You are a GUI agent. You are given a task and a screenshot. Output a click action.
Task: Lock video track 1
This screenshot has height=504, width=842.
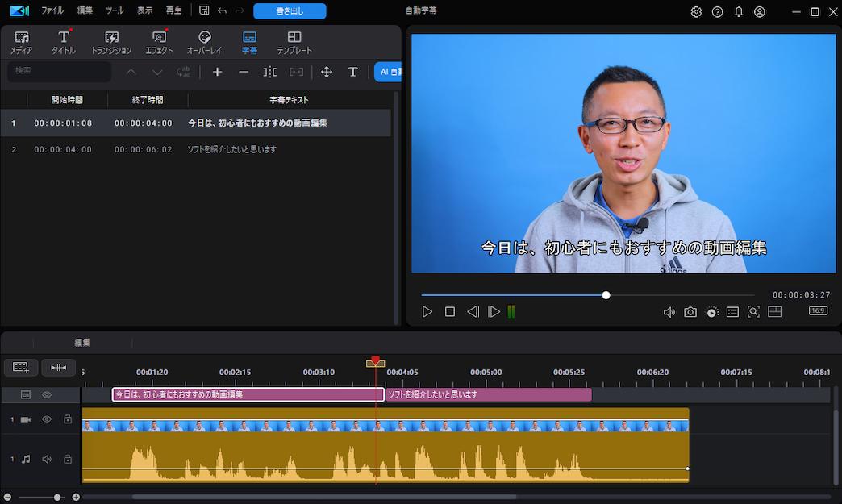[x=69, y=419]
